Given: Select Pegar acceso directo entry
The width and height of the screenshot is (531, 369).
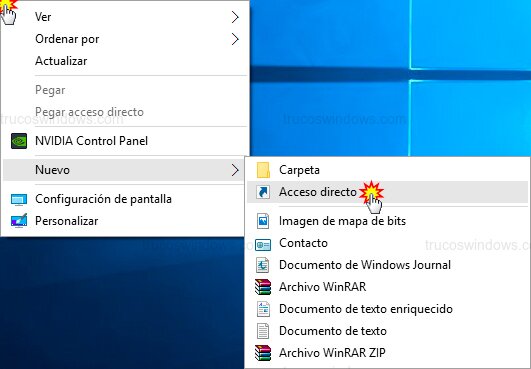Looking at the screenshot, I should pos(125,112).
